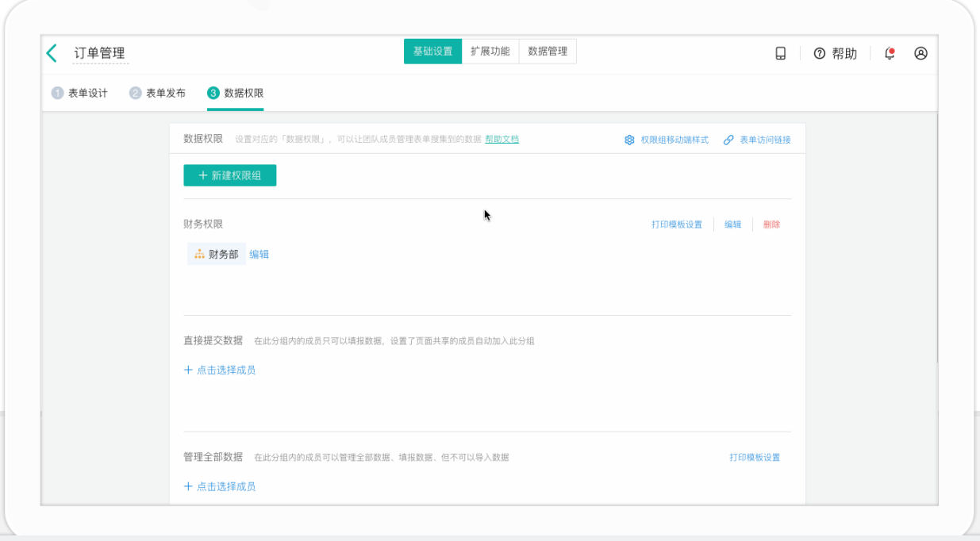Screen dimensions: 980x541
Task: Click the 新建权限组 button
Action: (230, 175)
